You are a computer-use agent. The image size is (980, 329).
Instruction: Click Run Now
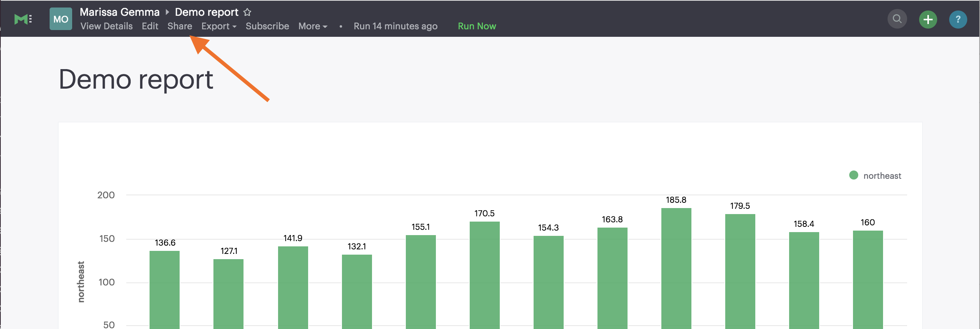(477, 26)
